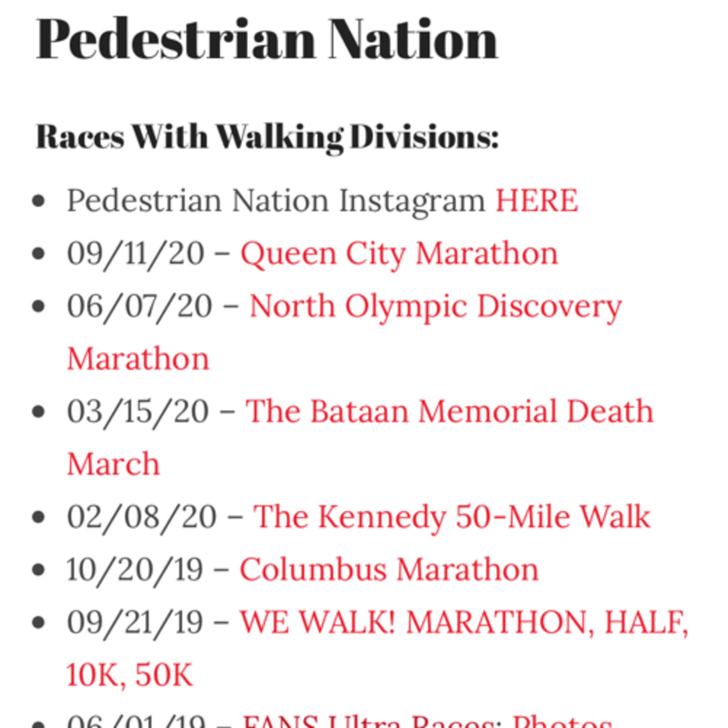This screenshot has width=728, height=728.
Task: Click the bullet beside Queen City Marathon
Action: click(38, 254)
